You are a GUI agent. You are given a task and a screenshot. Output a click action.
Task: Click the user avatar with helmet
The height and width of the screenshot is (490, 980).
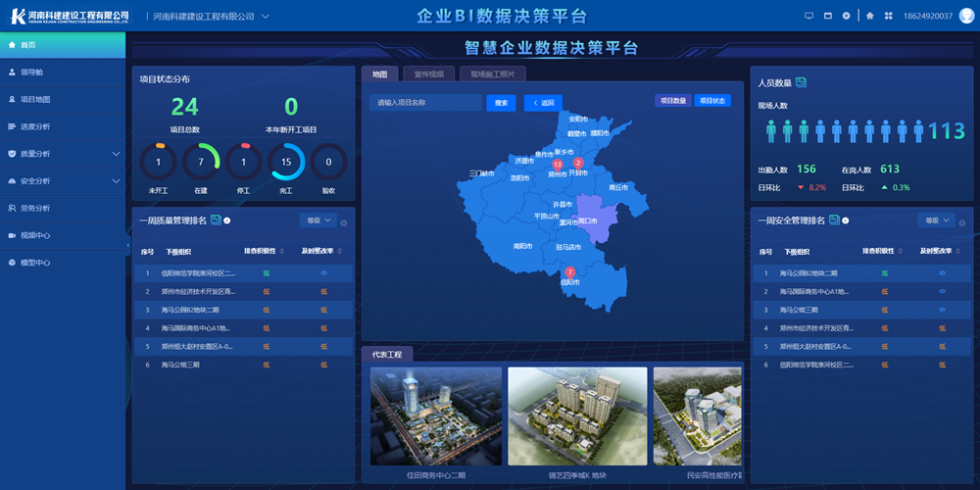point(964,16)
